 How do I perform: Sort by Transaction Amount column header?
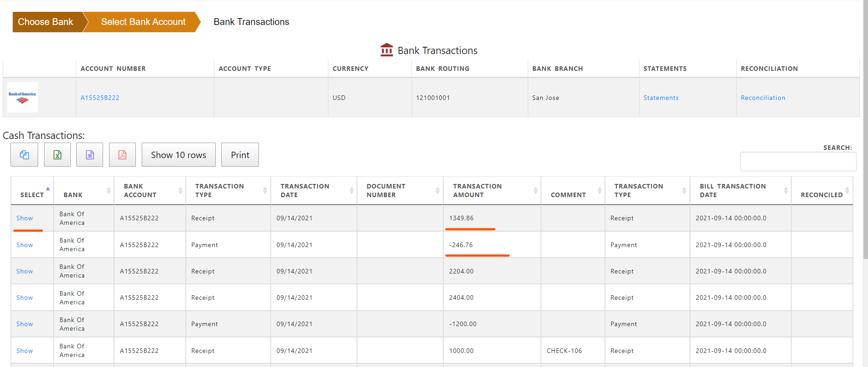(x=492, y=191)
